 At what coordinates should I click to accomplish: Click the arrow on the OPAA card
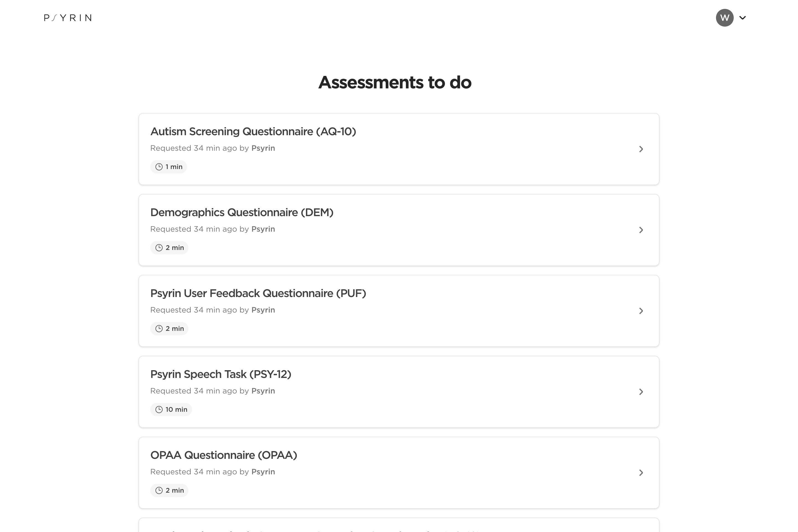coord(641,473)
